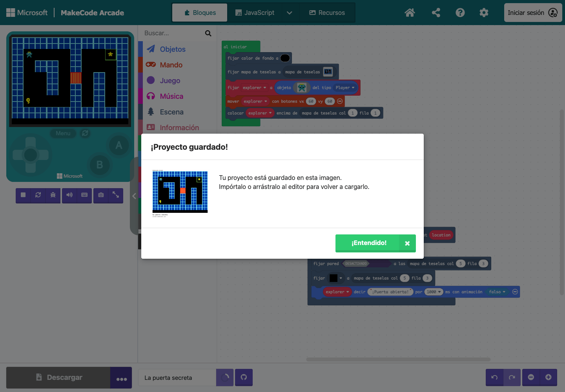
Task: Toggle the simulator keyboard controls icon
Action: click(84, 195)
